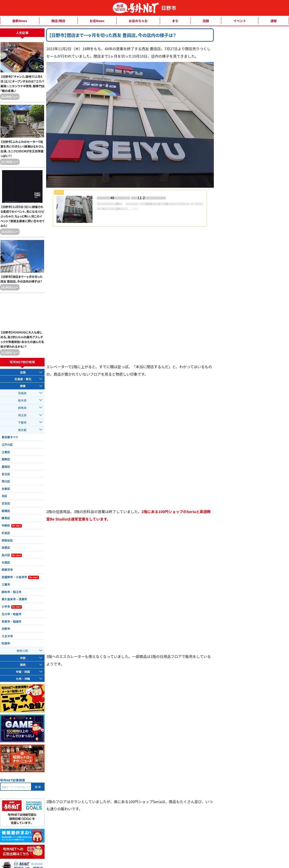Expand the 埼玉県 prefecture row

22,415
